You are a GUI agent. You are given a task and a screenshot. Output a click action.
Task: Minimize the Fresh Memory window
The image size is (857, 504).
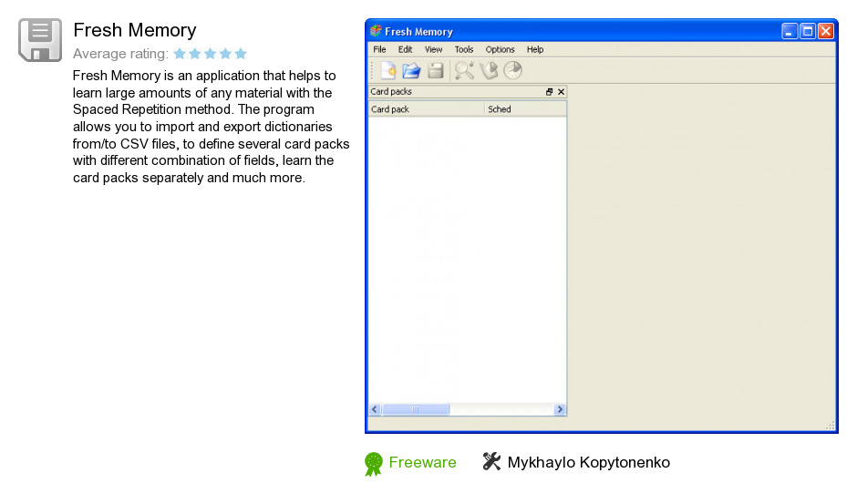click(790, 31)
